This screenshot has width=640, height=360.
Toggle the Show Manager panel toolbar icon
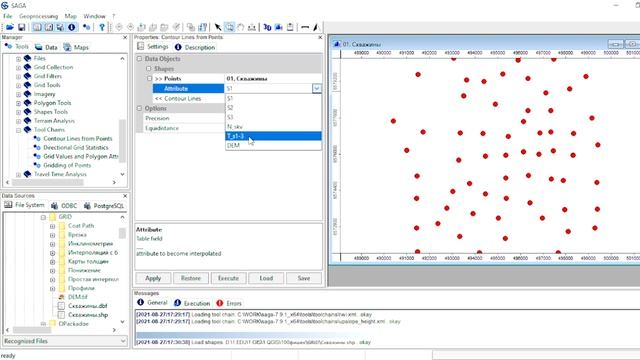37,27
